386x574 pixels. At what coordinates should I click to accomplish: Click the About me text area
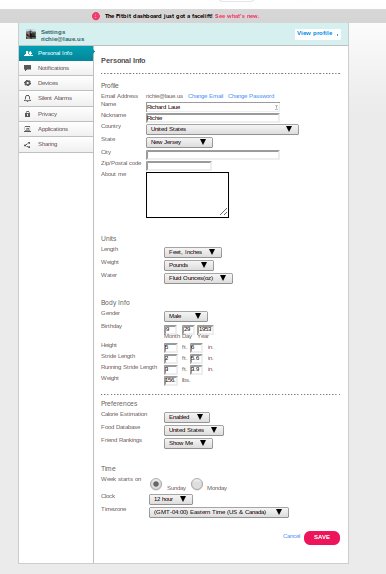click(188, 195)
